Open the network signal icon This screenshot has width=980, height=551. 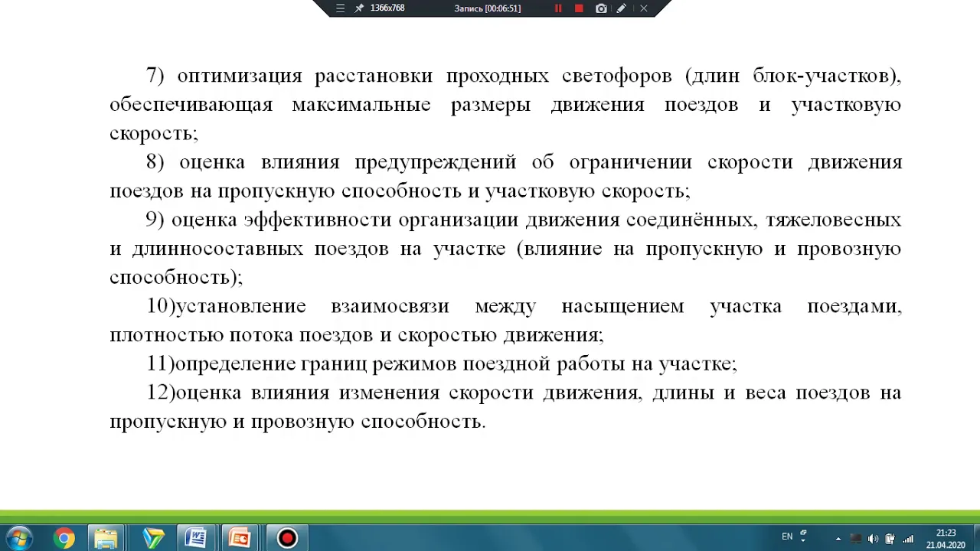[909, 539]
